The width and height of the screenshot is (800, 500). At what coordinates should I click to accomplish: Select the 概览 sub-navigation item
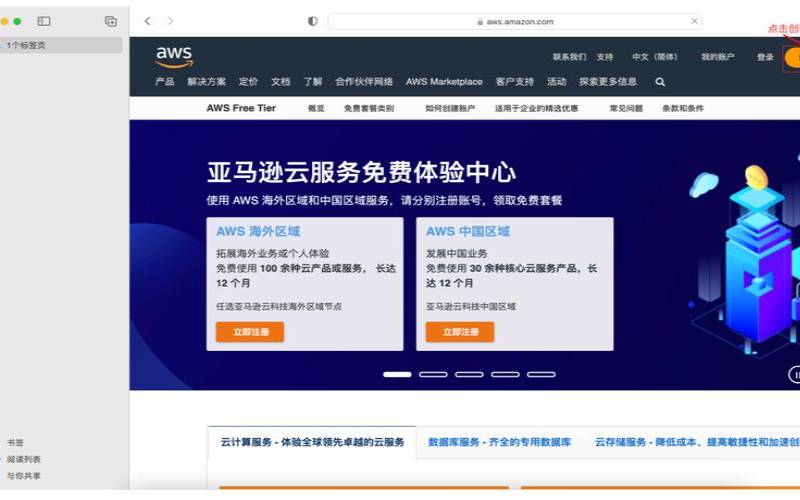coord(316,108)
